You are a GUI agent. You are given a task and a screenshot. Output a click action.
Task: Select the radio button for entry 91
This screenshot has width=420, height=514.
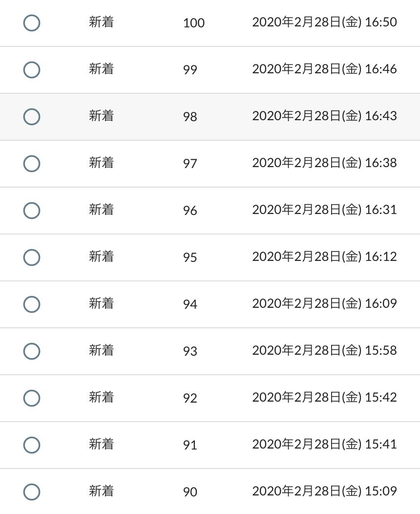pos(32,445)
